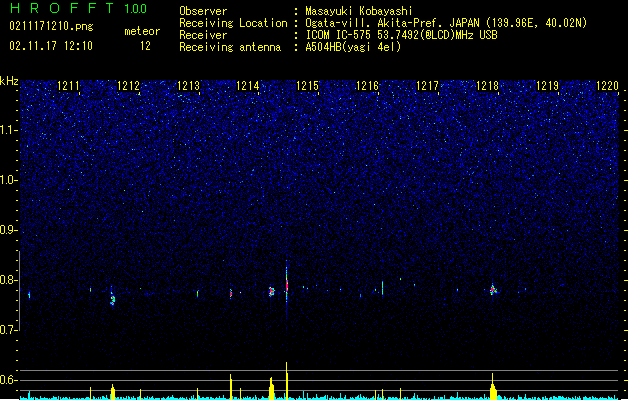Click the tall vertical meteor echo before 1215
Image resolution: width=629 pixels, height=400 pixels.
(x=286, y=283)
